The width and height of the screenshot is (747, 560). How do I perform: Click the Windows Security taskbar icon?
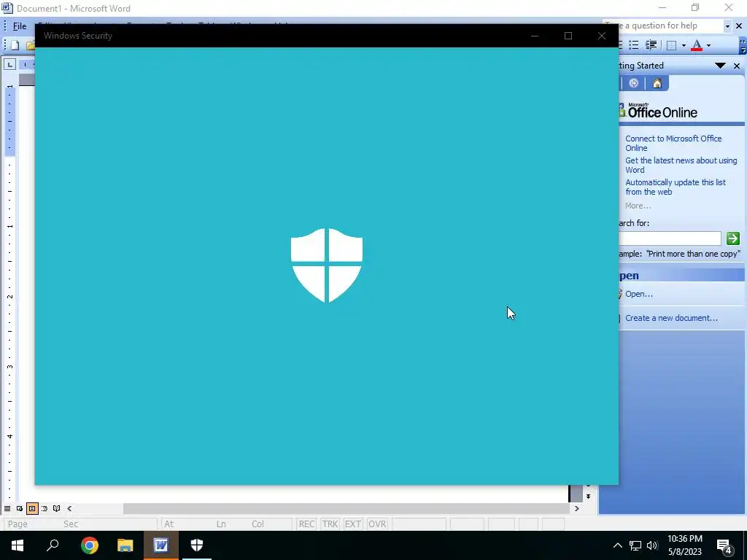pyautogui.click(x=197, y=545)
